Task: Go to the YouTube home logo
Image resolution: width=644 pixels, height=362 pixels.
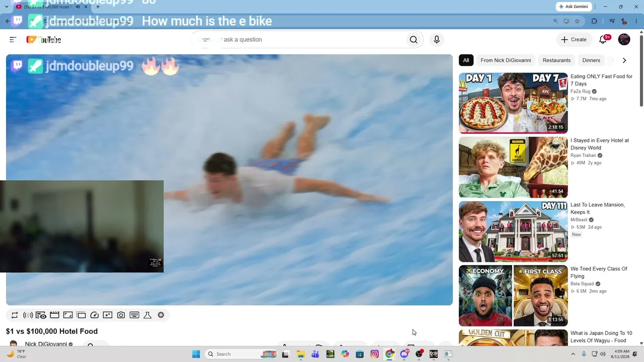Action: pyautogui.click(x=44, y=40)
